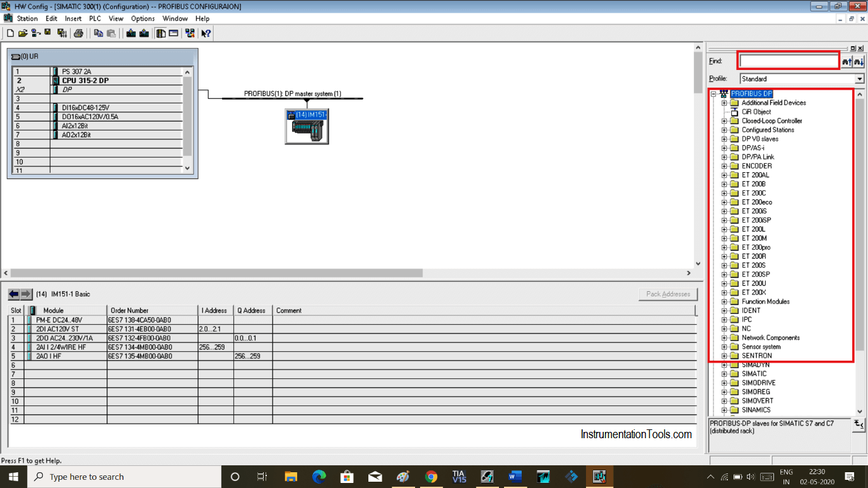Expand the DP/PA Link folder

[725, 157]
